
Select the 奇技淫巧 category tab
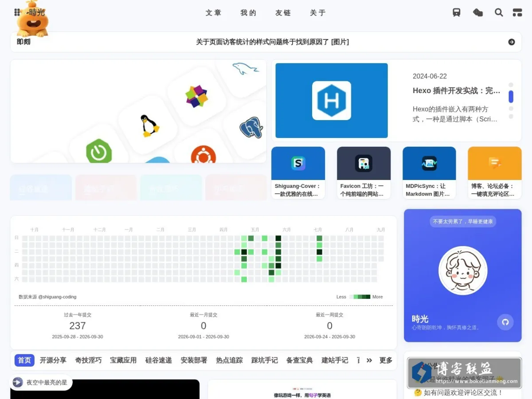point(88,360)
